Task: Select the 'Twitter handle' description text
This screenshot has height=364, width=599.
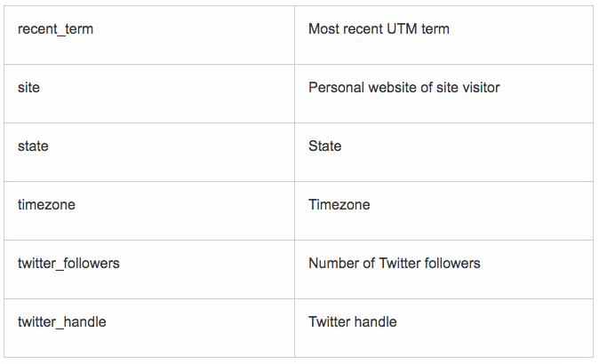Action: tap(352, 321)
